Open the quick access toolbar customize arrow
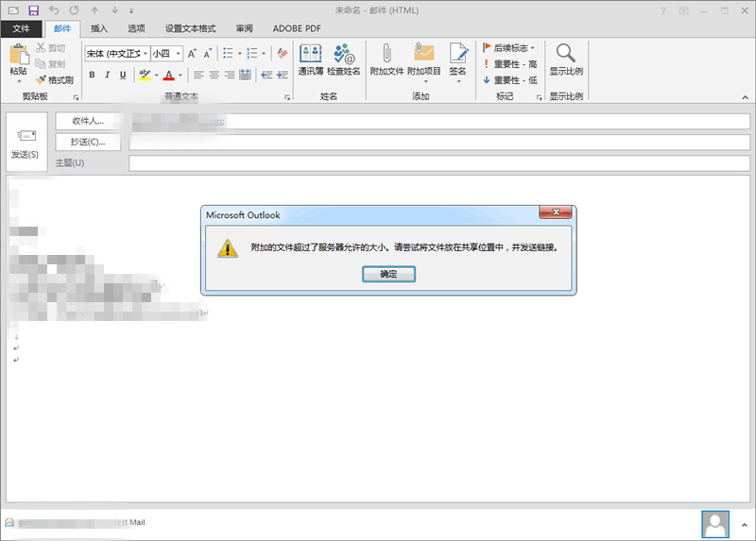 tap(131, 10)
